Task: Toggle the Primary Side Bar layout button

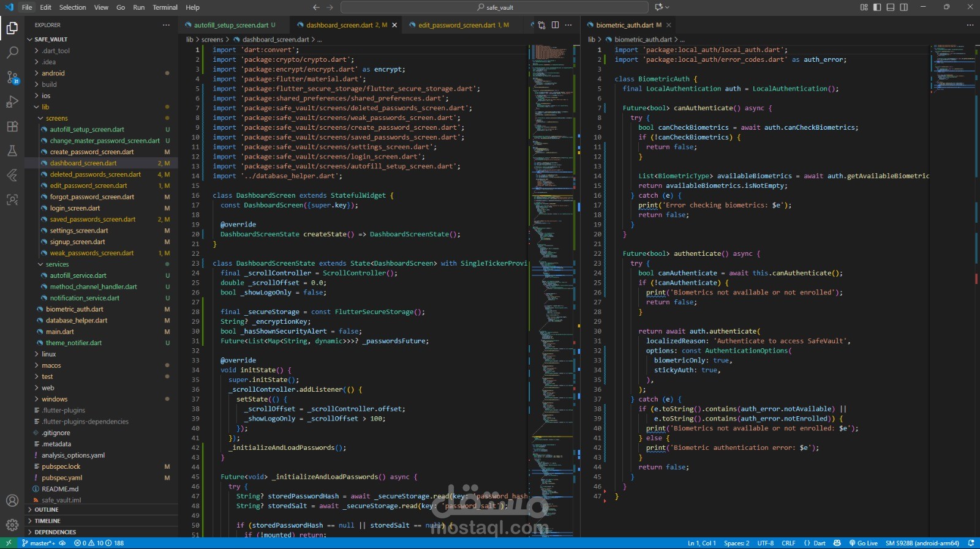Action: pos(877,7)
